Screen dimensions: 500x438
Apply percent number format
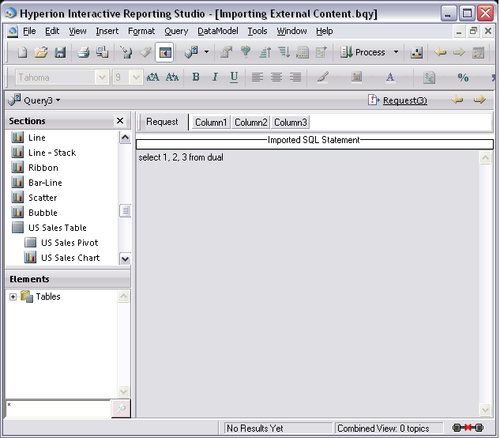(463, 77)
